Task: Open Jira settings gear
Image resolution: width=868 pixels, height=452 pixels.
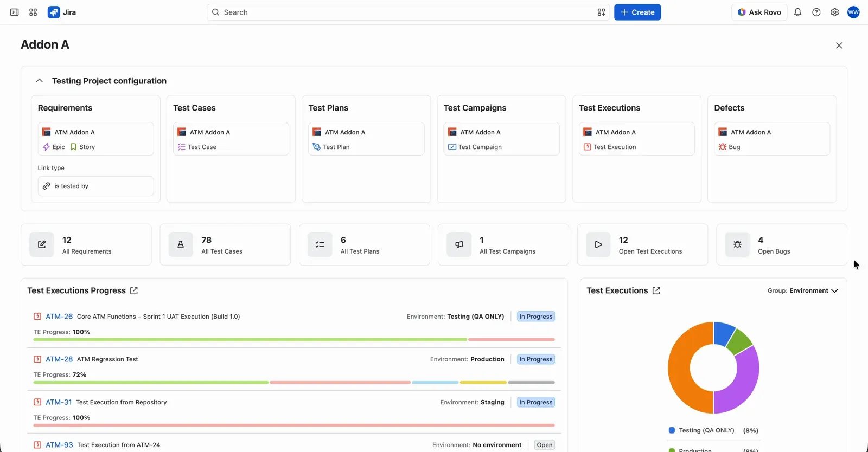Action: pos(834,12)
